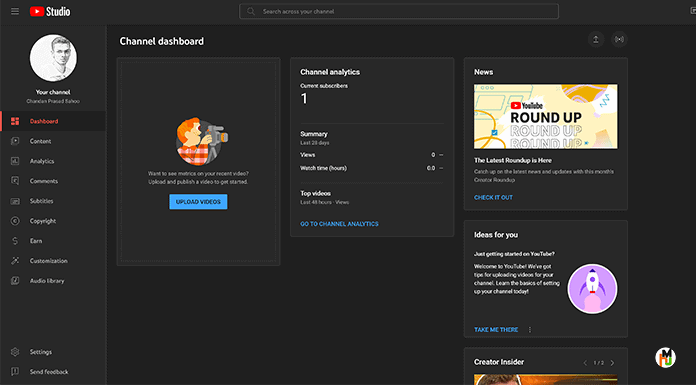Click The Latest Roundup is Here headline
Viewport: 696px width, 385px height.
pos(513,160)
